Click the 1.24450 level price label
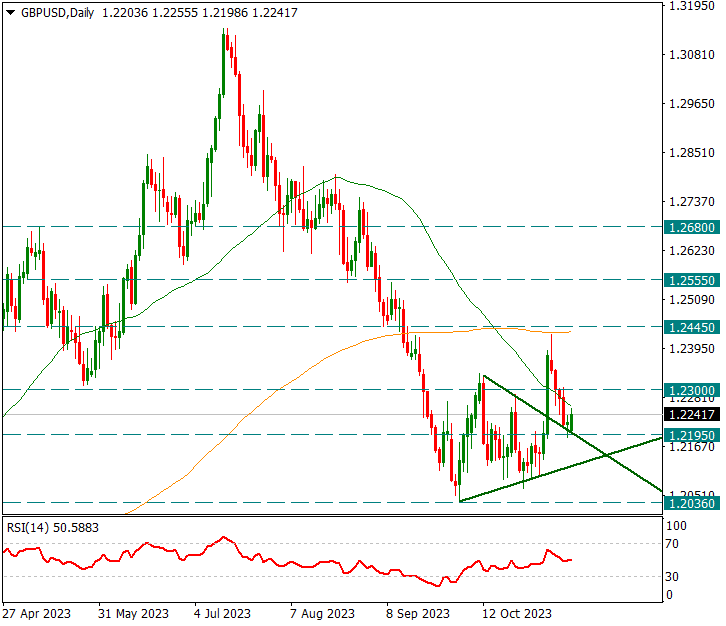Viewport: 726px width, 626px height. [x=692, y=327]
